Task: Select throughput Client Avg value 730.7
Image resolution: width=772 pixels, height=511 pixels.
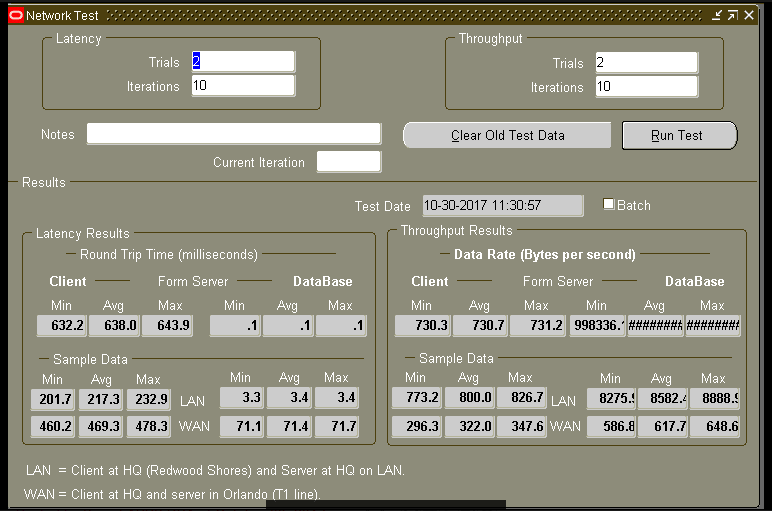Action: click(479, 326)
